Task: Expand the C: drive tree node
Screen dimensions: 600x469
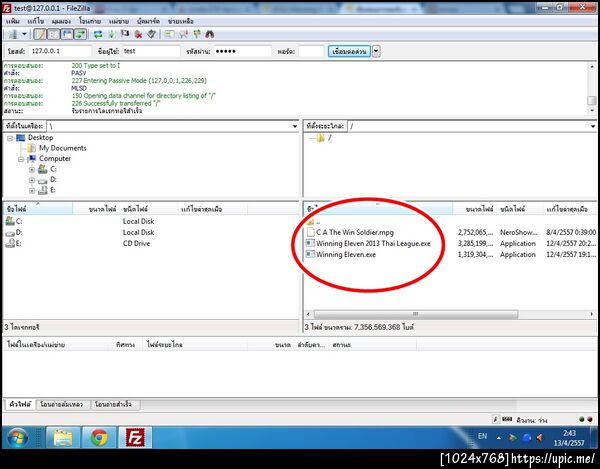Action: pos(32,169)
